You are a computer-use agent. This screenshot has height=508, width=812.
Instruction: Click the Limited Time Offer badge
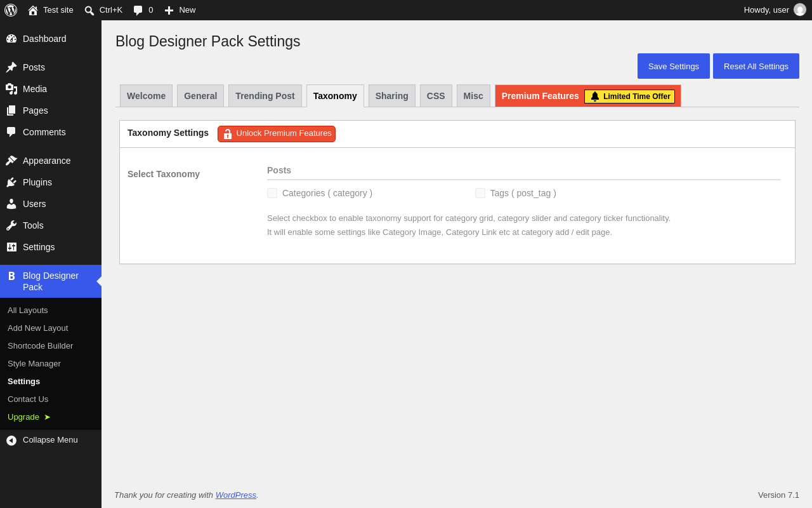pos(629,97)
